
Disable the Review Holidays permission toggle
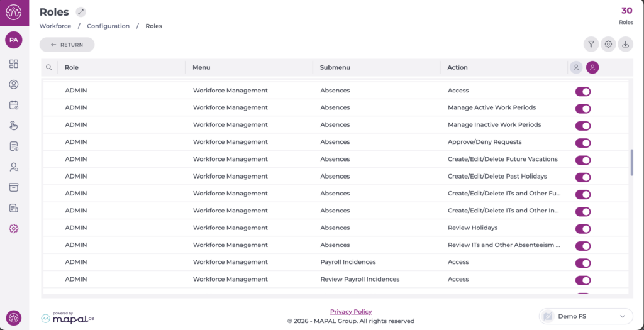pos(583,229)
